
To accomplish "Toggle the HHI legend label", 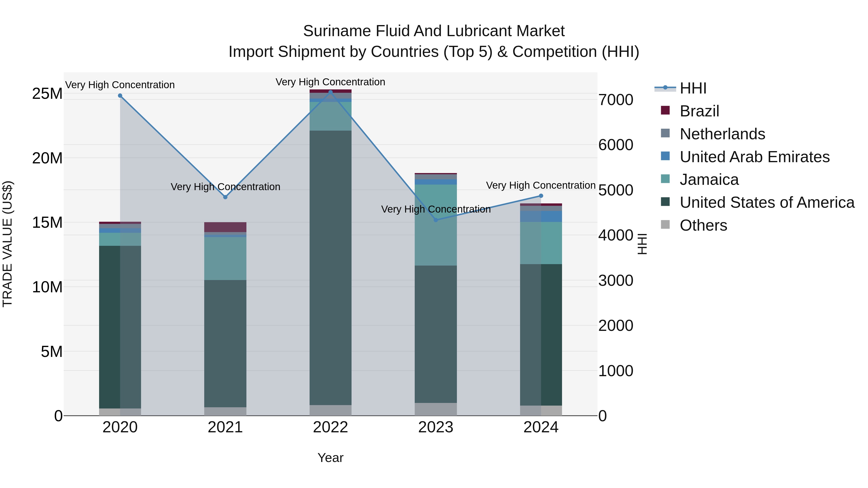I will coord(693,88).
